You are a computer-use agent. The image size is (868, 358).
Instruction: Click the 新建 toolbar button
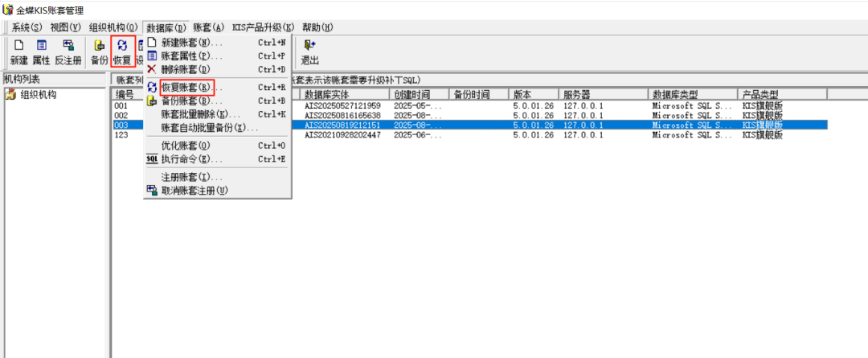tap(18, 52)
